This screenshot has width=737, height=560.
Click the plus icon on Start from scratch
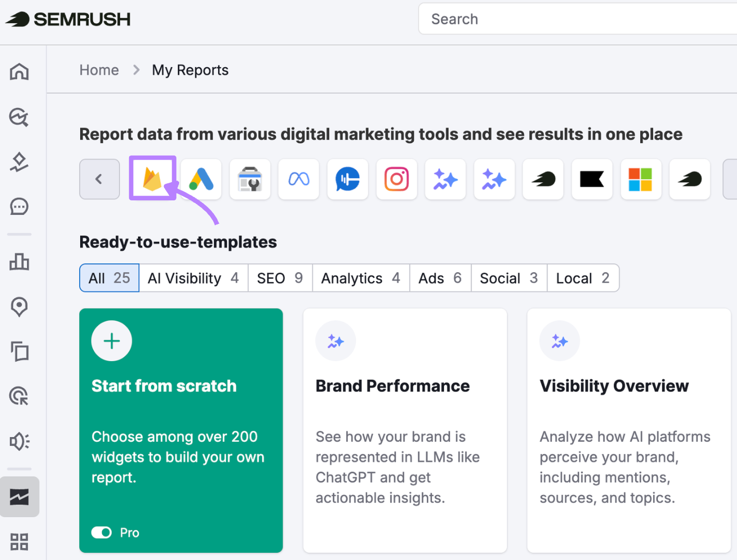111,341
